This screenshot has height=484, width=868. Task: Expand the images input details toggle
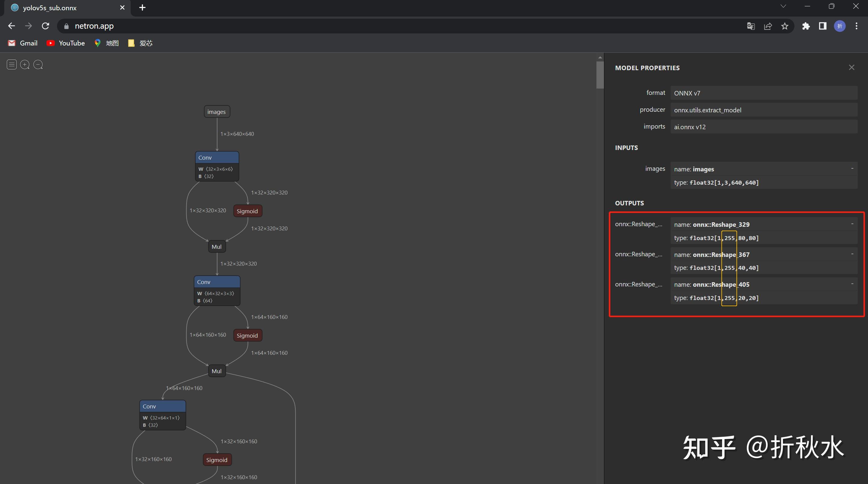point(852,168)
